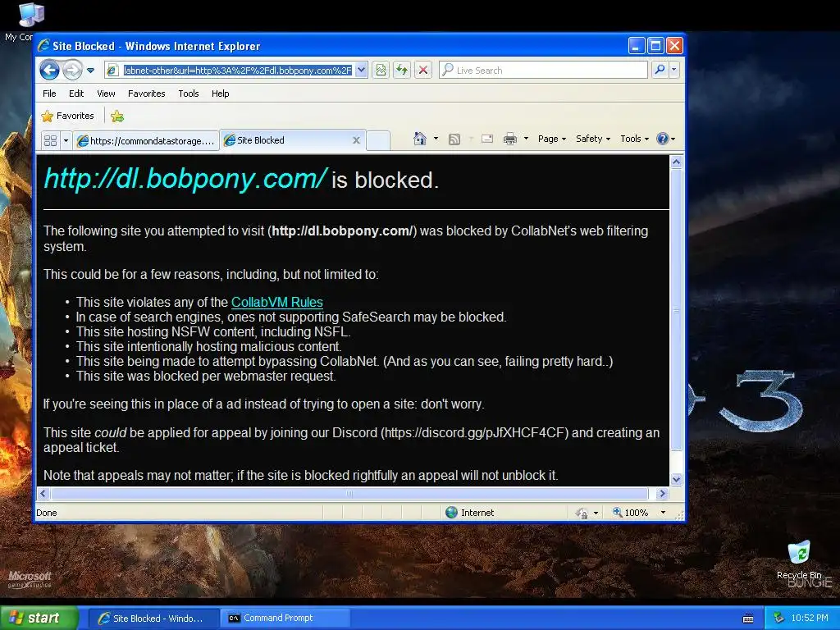Screen dimensions: 840x630
Task: Open the File menu
Action: pos(49,94)
